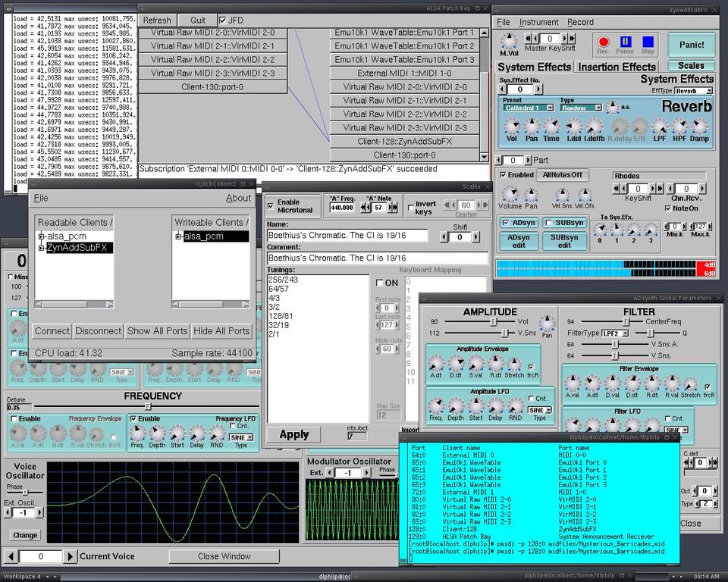This screenshot has width=728, height=582.
Task: Click the blue Stop icon
Action: click(648, 42)
